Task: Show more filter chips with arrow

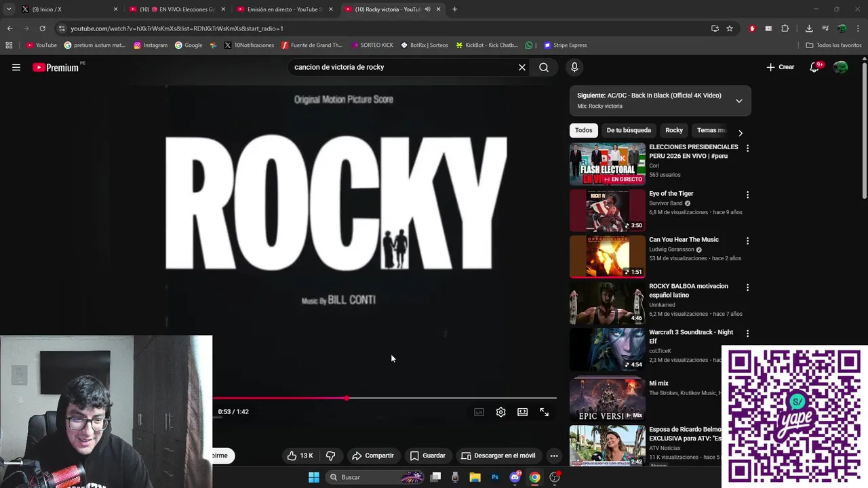Action: (x=740, y=133)
